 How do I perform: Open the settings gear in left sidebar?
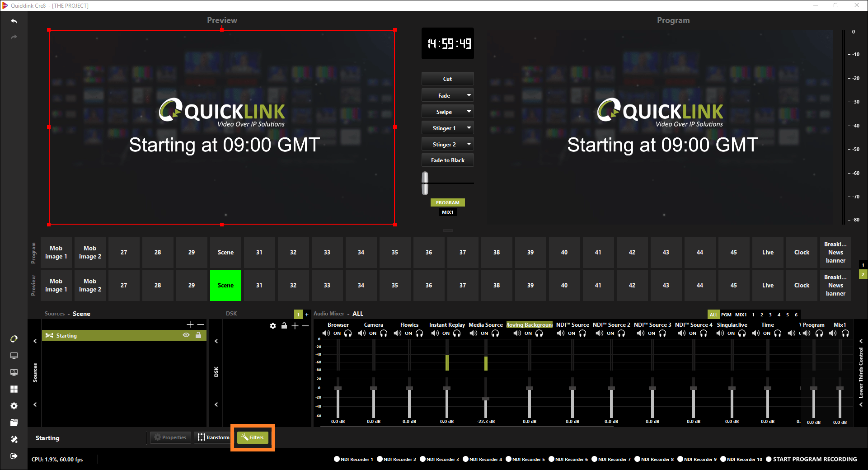tap(14, 406)
